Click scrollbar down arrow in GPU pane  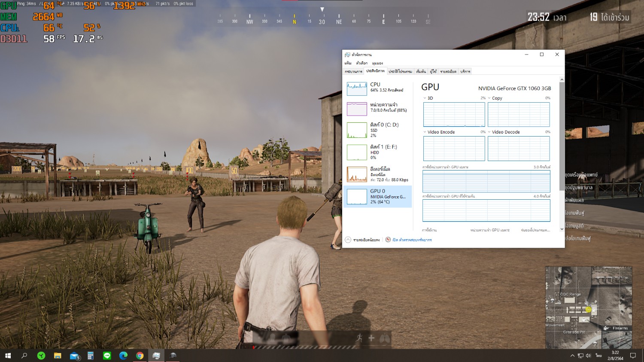tap(562, 229)
